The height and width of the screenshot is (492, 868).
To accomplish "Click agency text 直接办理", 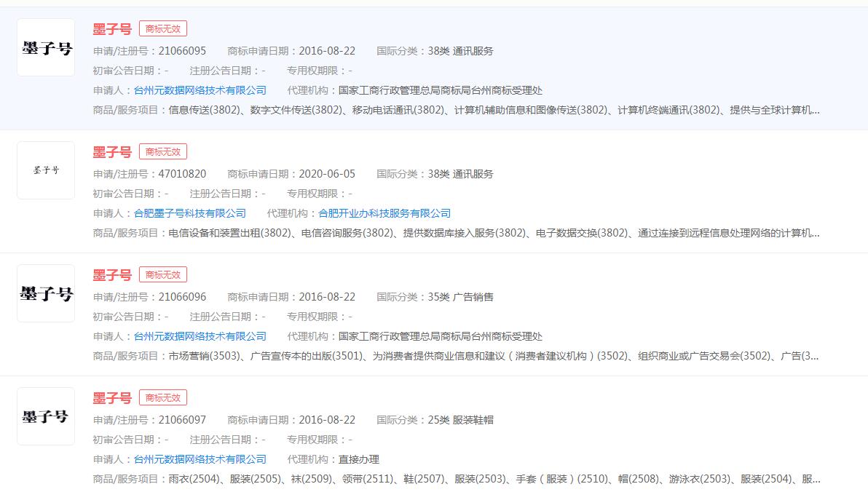I will [359, 459].
